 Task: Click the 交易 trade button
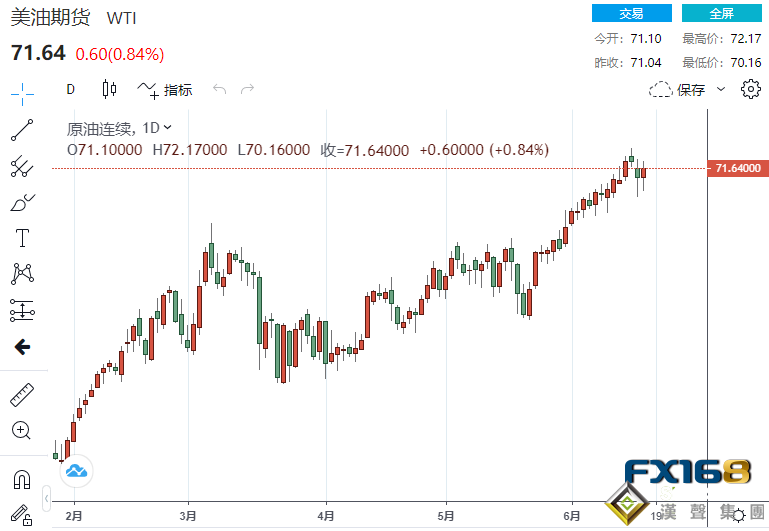point(631,13)
